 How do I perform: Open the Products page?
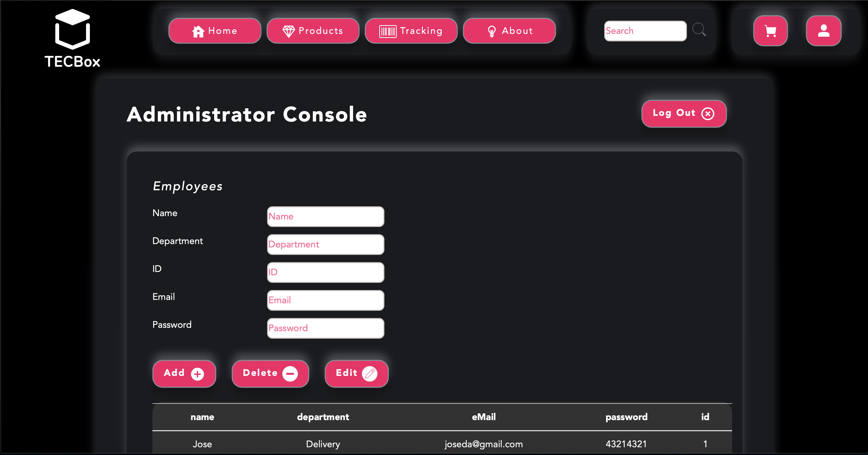click(313, 31)
